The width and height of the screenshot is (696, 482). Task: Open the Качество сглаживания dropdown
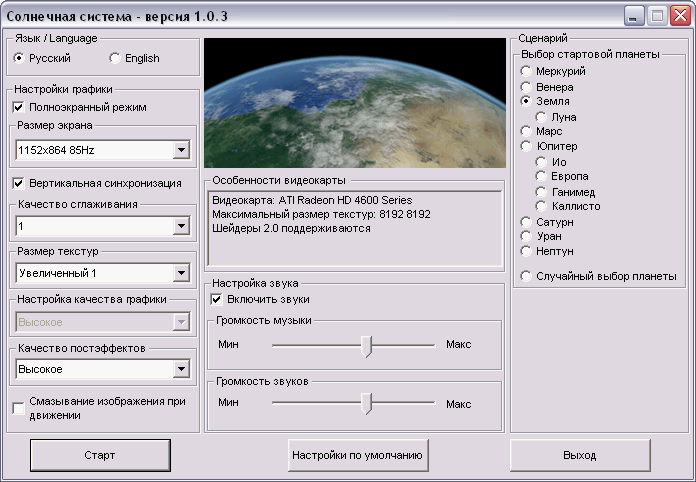(103, 226)
